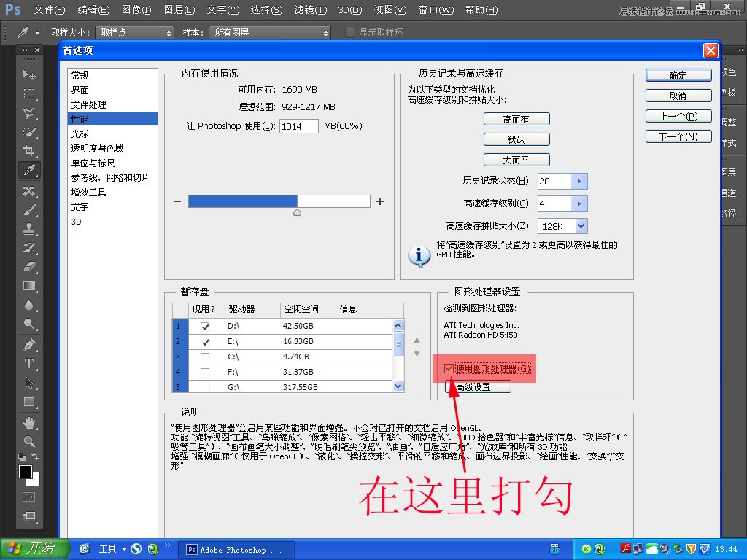Select the Rectangle shape tool
Image resolution: width=747 pixels, height=560 pixels.
point(29,402)
